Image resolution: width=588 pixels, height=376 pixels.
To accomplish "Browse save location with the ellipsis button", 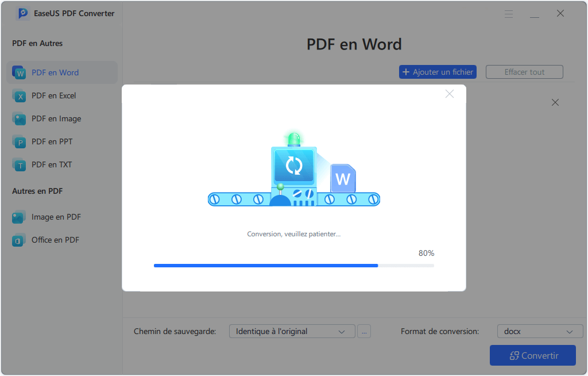I will [364, 331].
